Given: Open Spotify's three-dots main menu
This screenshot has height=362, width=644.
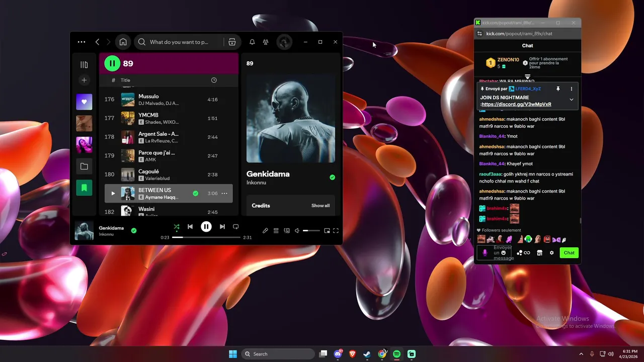Looking at the screenshot, I should tap(82, 42).
